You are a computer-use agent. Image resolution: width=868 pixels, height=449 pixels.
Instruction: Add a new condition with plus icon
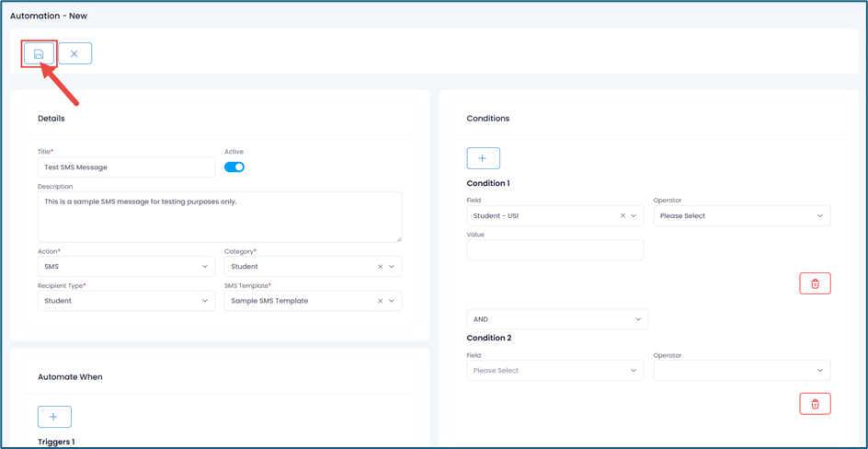[x=483, y=158]
